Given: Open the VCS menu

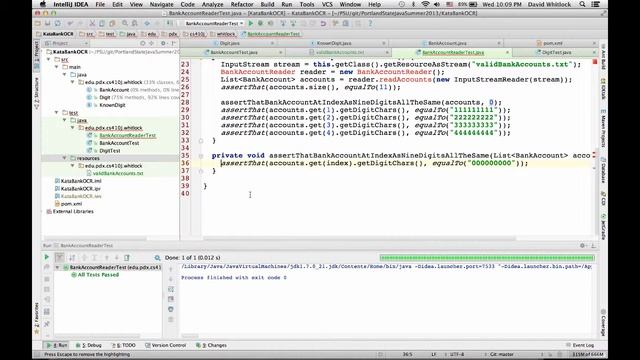Looking at the screenshot, I should pyautogui.click(x=327, y=4).
